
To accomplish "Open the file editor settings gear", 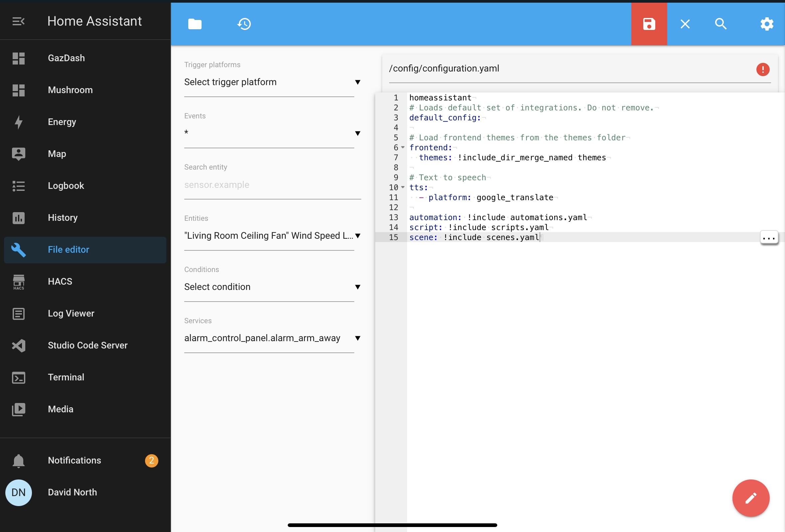I will (766, 24).
